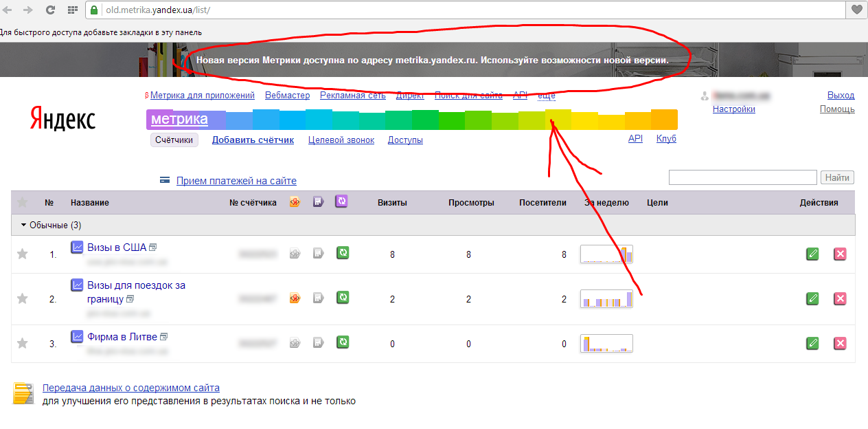The width and height of the screenshot is (868, 429).
Task: Open the Помощь help link
Action: point(837,109)
